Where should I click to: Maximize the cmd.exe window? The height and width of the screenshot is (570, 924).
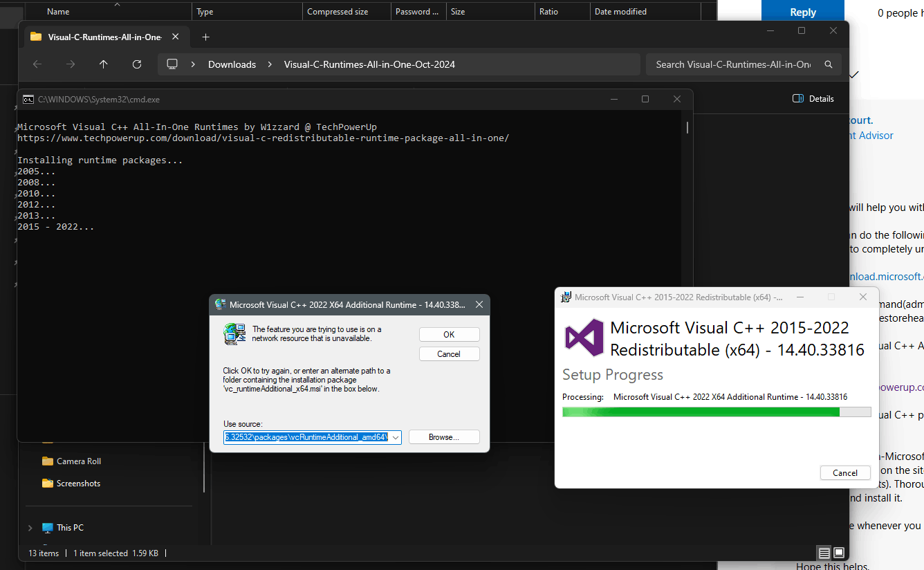click(x=645, y=99)
